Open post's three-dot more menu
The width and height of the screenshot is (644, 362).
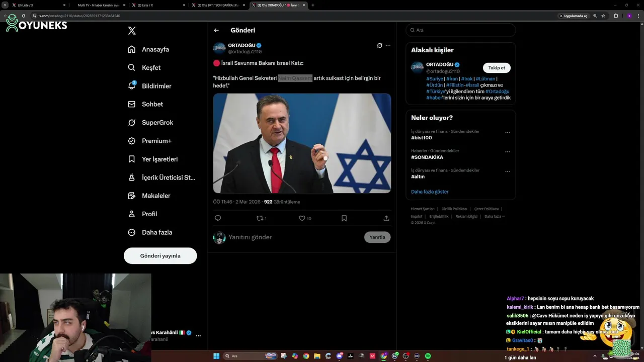[x=388, y=45]
